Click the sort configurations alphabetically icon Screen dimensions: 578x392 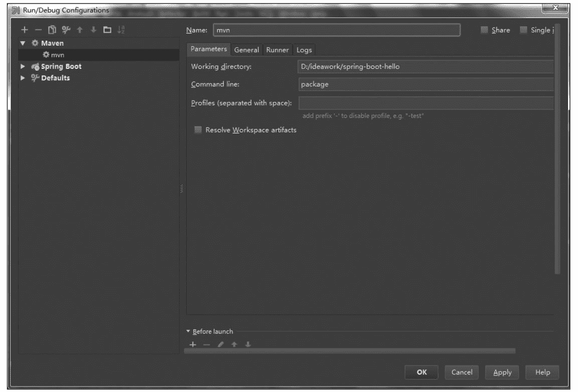tap(120, 31)
